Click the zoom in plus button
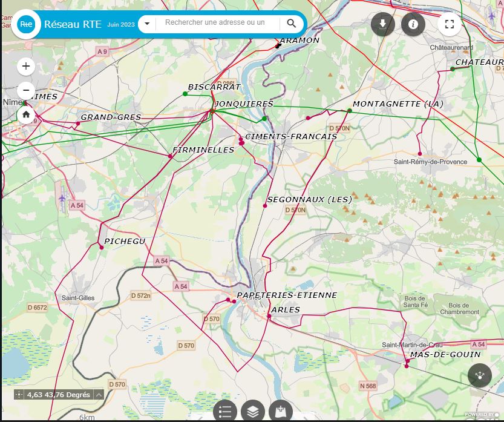Image resolution: width=504 pixels, height=422 pixels. 26,66
